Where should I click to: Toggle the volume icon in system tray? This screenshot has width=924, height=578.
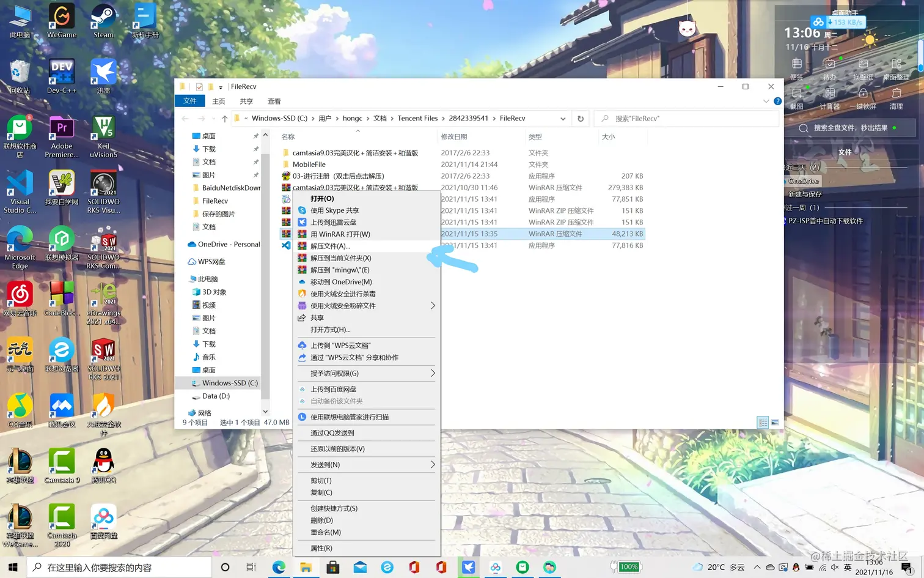click(x=835, y=567)
